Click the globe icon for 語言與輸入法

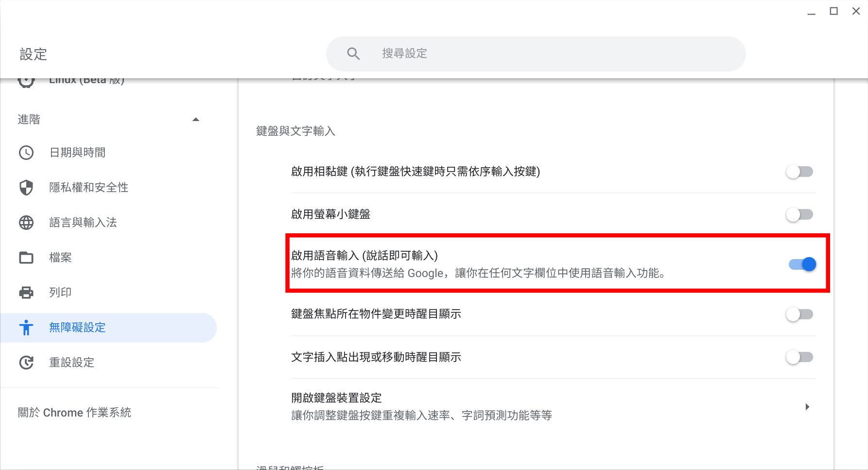click(x=26, y=223)
